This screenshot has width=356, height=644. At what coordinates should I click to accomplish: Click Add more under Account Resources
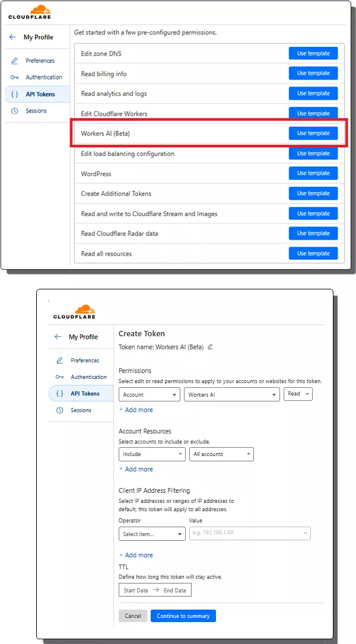click(136, 469)
